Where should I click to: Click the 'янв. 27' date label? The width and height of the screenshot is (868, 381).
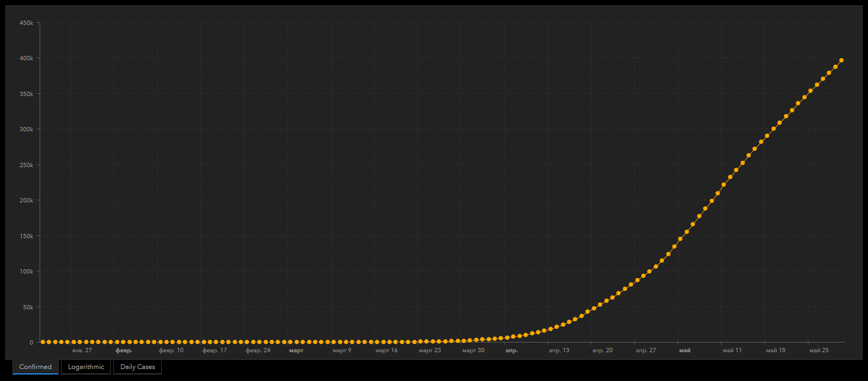click(82, 350)
